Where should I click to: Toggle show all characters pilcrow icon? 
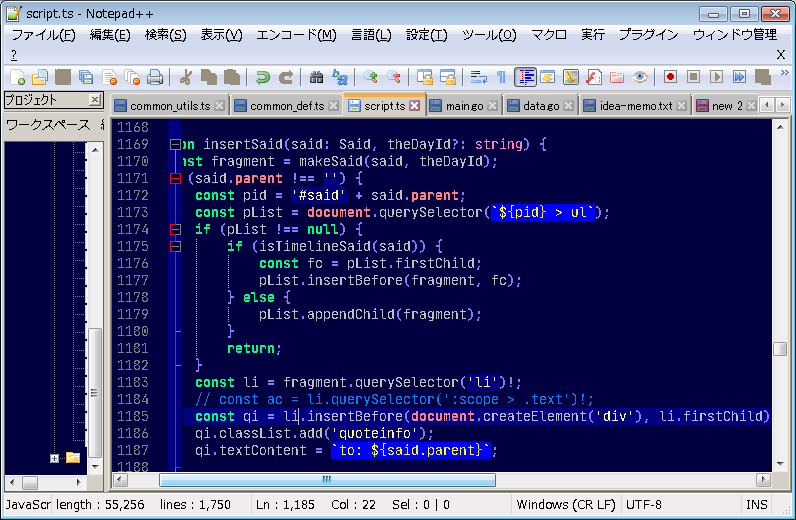pyautogui.click(x=501, y=77)
